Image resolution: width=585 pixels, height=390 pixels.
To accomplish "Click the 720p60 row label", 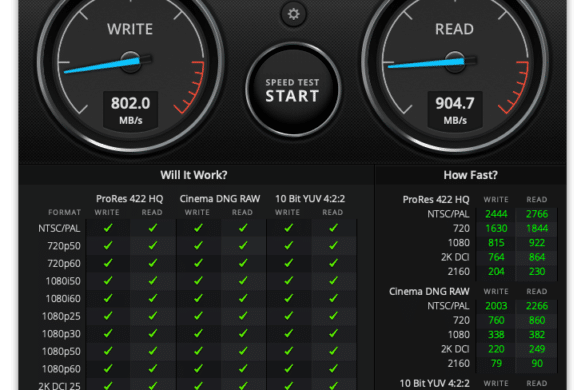I will point(64,263).
